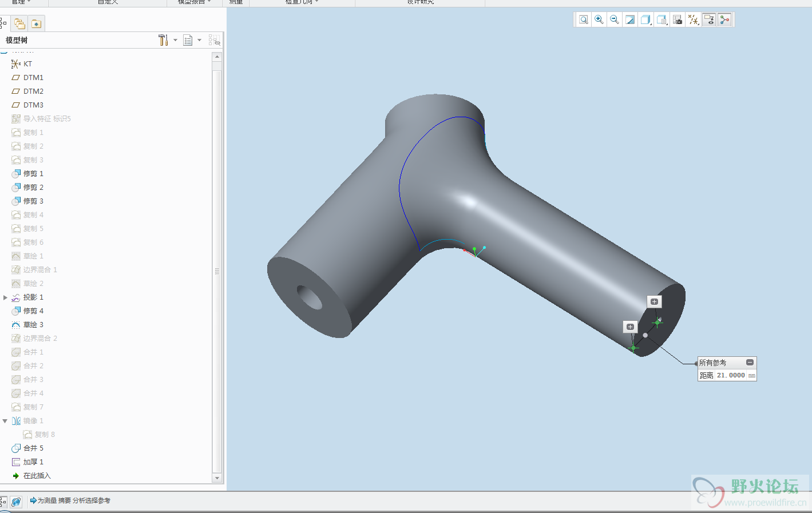Click the 草绘 3 sketch icon

[16, 325]
